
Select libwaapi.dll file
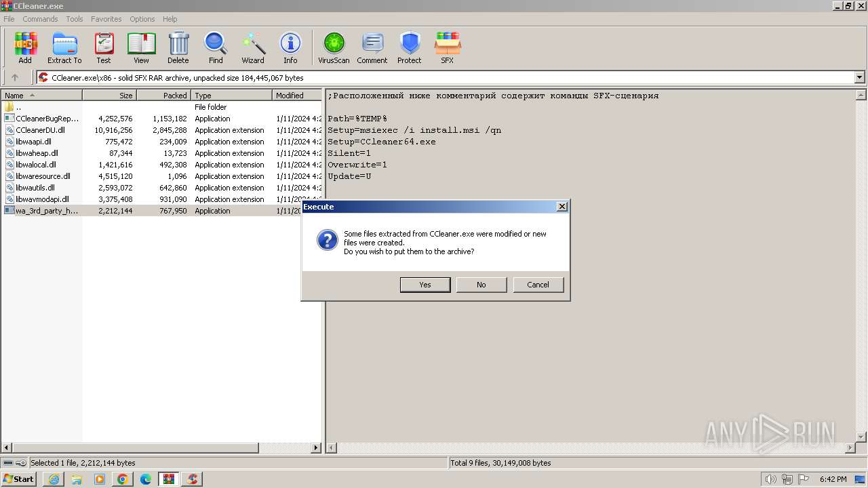(x=161, y=142)
